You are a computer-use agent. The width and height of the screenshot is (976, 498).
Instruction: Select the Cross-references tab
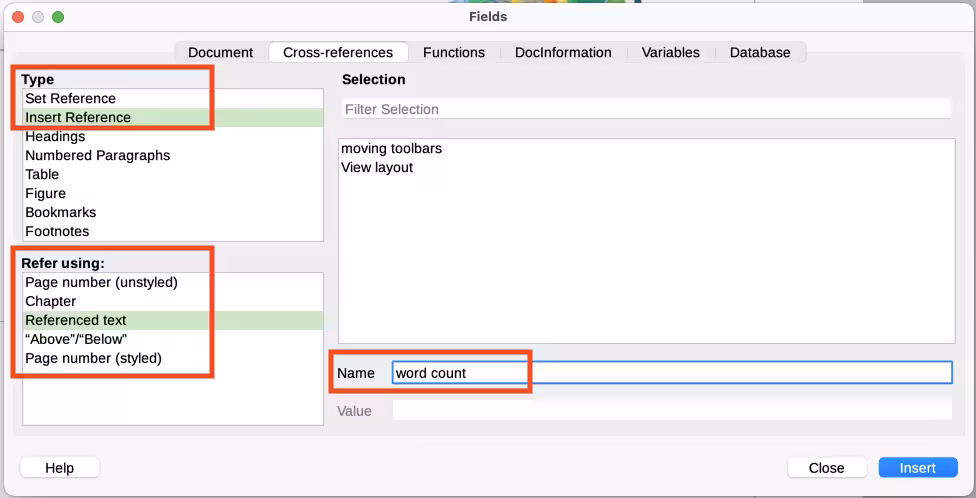click(x=338, y=52)
